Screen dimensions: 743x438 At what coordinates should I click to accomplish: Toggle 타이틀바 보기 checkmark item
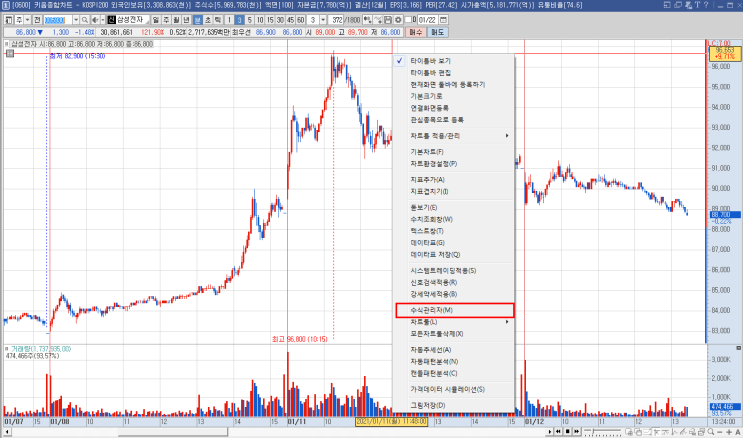click(x=454, y=61)
